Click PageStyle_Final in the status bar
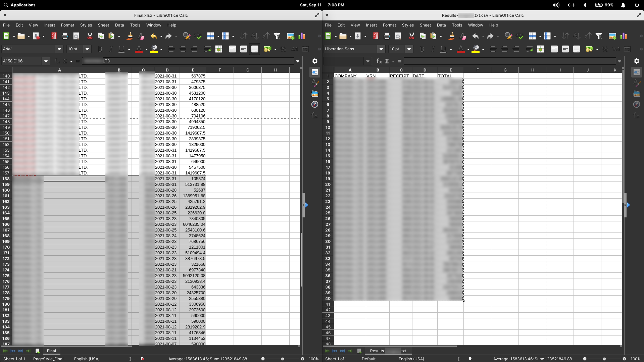This screenshot has height=362, width=644. pyautogui.click(x=48, y=359)
